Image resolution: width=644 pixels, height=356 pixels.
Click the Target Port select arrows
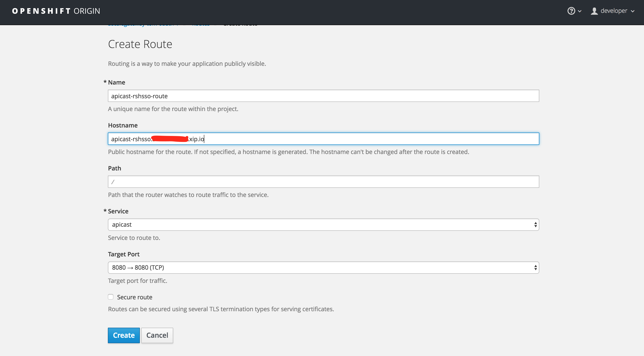coord(535,268)
